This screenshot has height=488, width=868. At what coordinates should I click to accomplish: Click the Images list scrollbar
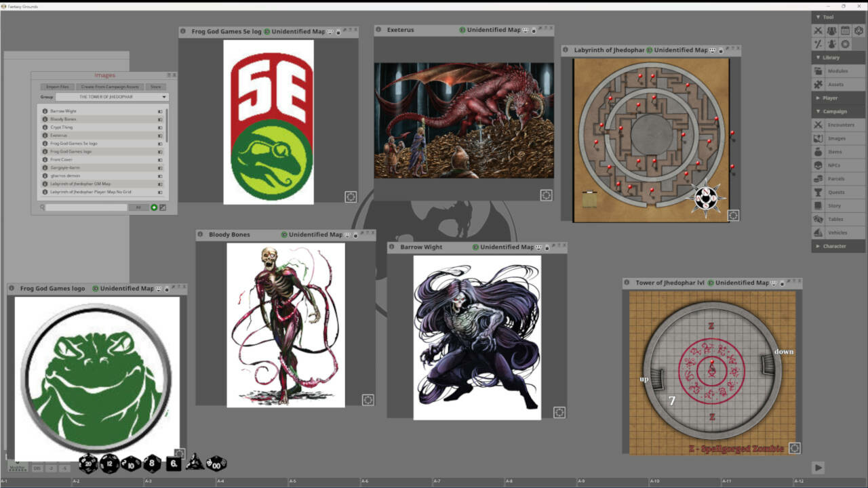click(x=167, y=125)
